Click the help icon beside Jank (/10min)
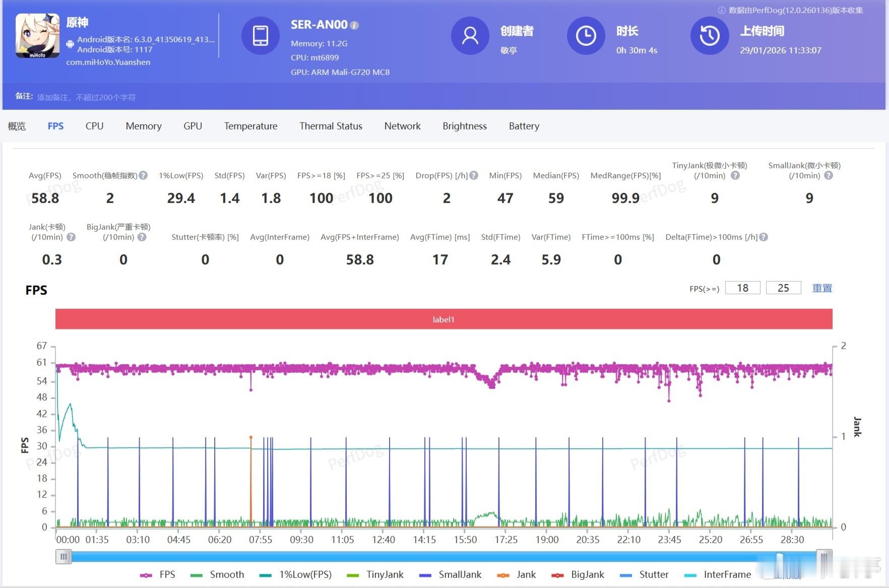 coord(71,237)
